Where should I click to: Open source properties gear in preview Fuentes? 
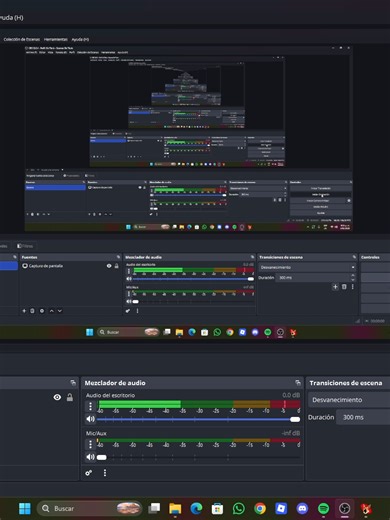tap(42, 311)
